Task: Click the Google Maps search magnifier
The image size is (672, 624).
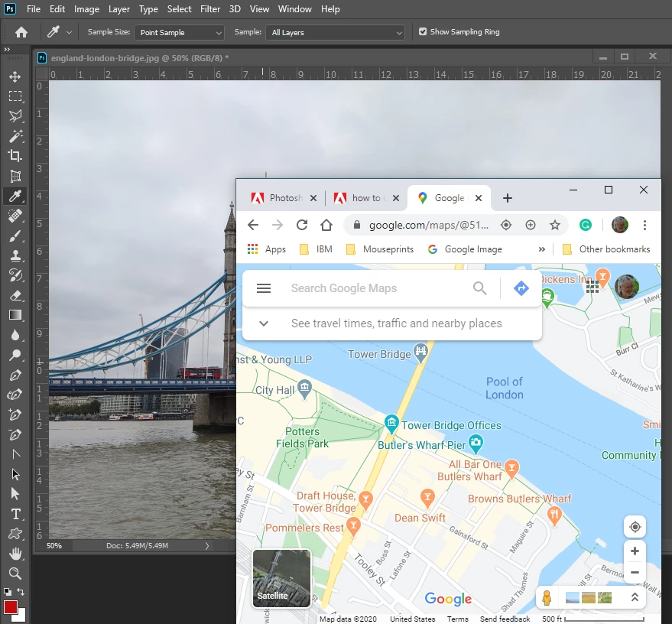Action: [x=479, y=288]
